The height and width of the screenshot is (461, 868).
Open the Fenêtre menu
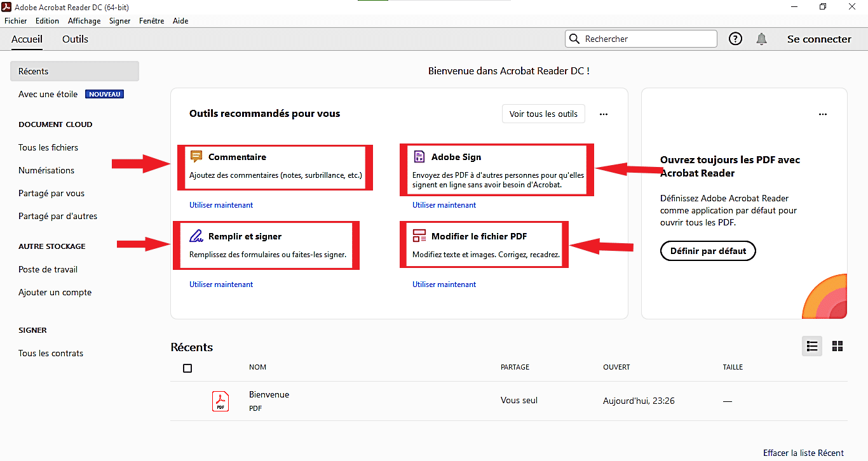(152, 21)
